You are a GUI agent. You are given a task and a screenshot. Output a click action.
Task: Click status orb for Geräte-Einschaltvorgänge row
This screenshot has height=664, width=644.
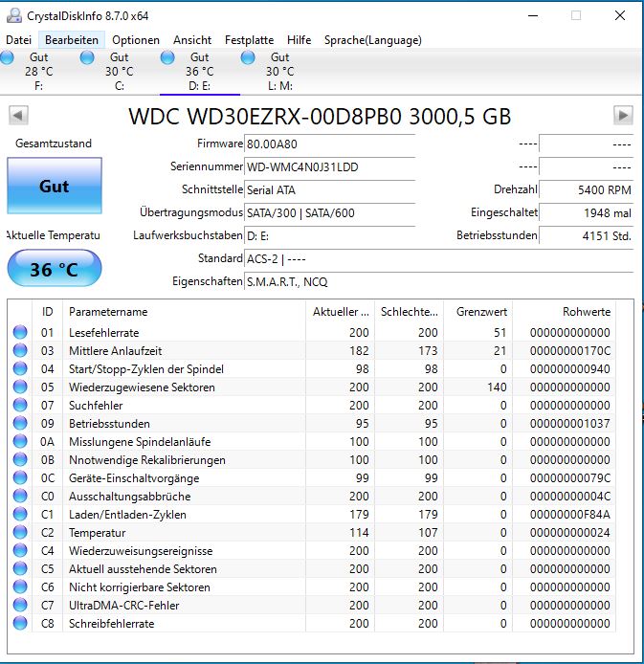coord(20,477)
